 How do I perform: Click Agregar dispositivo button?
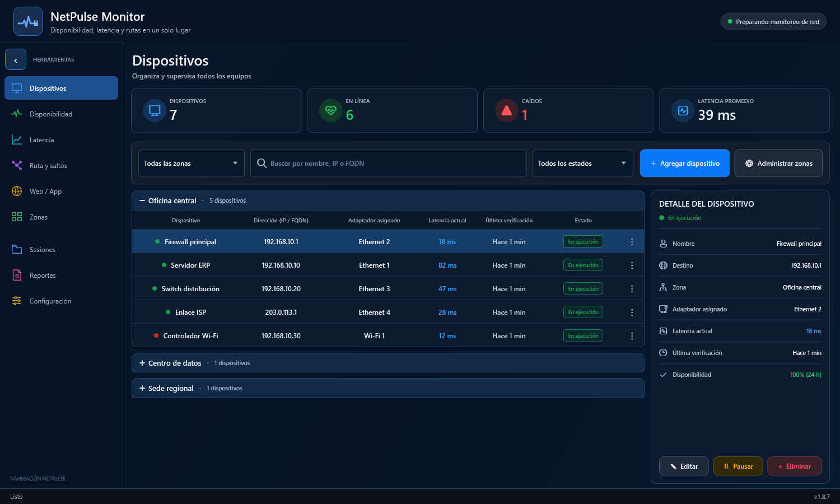click(685, 163)
